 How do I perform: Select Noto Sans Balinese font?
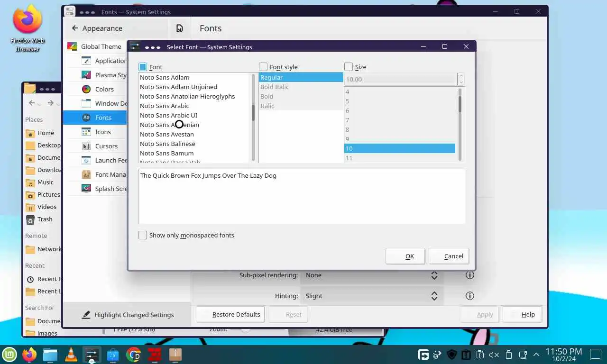click(194, 144)
